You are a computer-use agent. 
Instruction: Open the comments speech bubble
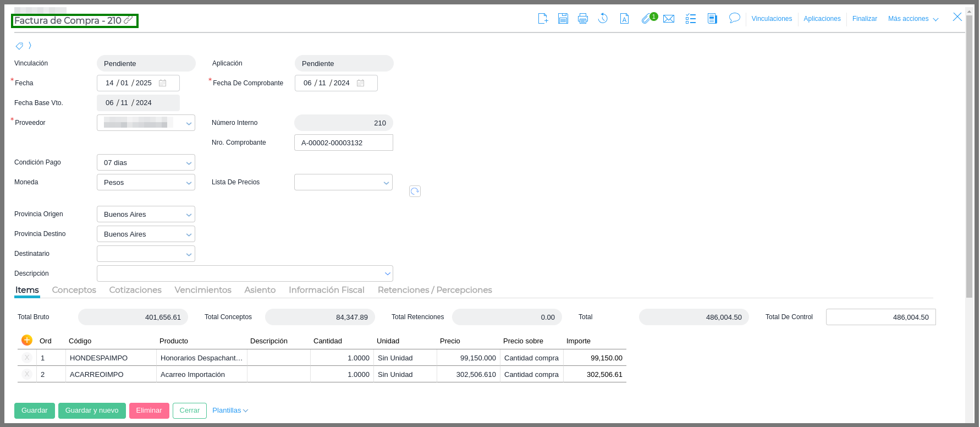coord(734,18)
